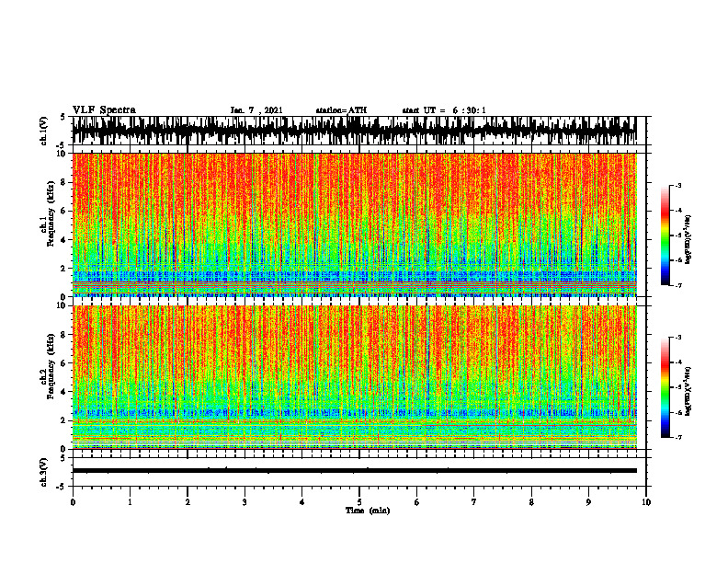Viewport: 728px width, 563px height.
Task: Click the "-7" tick on ch.2 color bar
Action: tap(678, 438)
